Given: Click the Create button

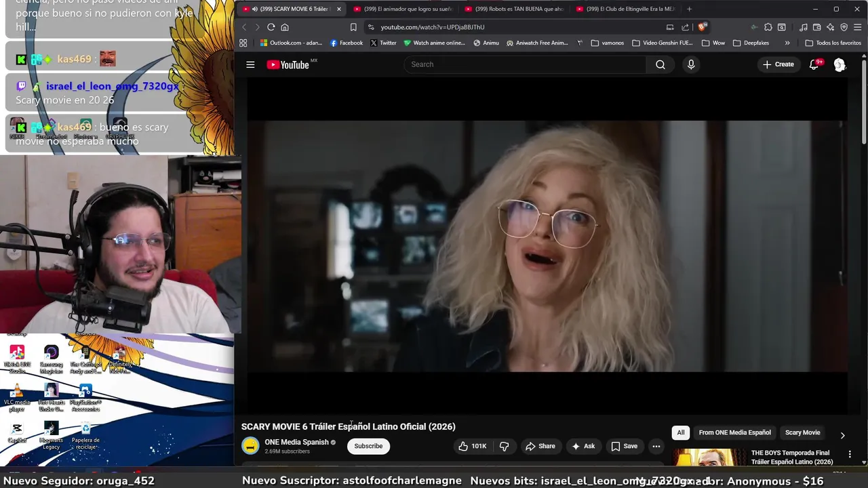Looking at the screenshot, I should point(778,64).
